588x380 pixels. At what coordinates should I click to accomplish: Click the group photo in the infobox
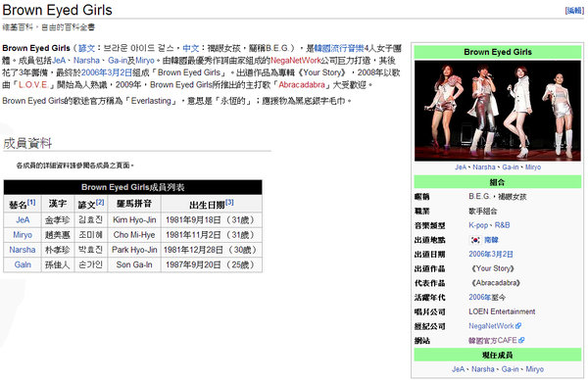click(497, 111)
